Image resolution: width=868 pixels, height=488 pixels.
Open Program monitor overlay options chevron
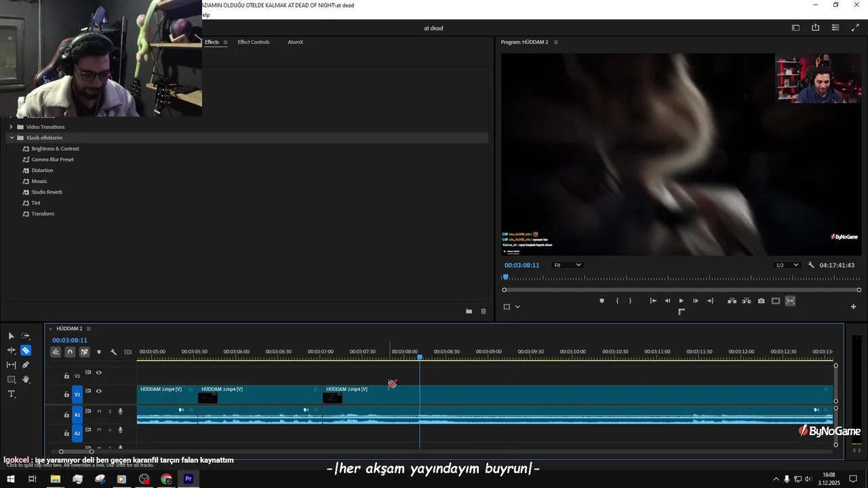point(517,307)
